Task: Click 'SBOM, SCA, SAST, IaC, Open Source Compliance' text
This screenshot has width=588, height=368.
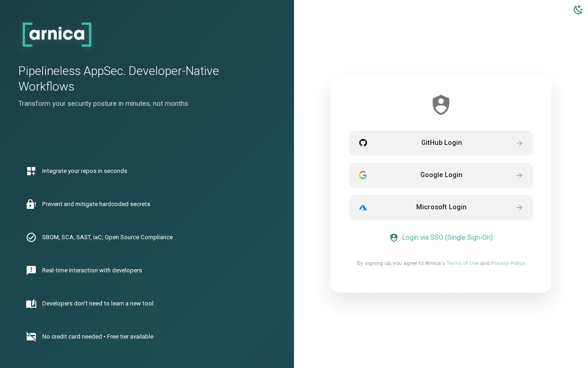Action: pyautogui.click(x=107, y=237)
